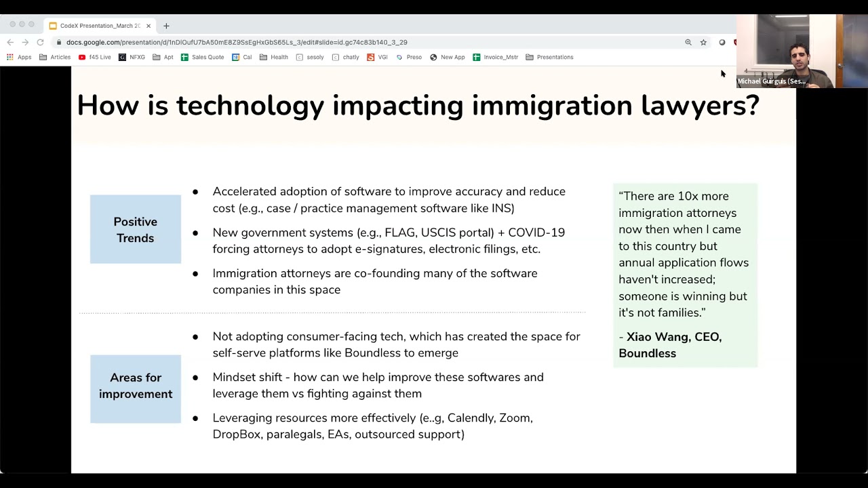Open the Invoice_Mstr sheet bookmark

[496, 57]
